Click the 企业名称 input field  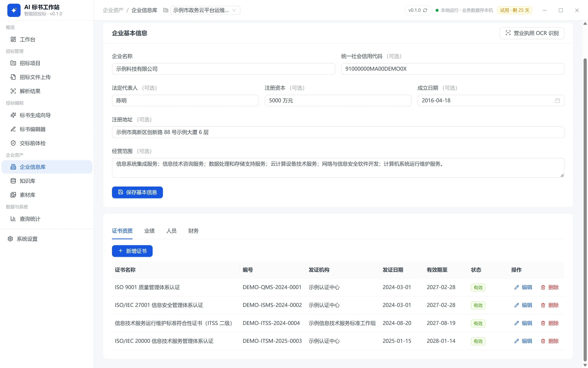224,69
